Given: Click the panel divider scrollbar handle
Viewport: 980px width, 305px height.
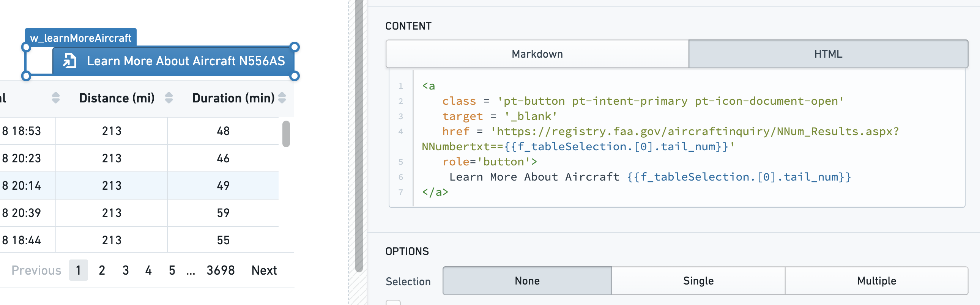Looking at the screenshot, I should point(359,136).
